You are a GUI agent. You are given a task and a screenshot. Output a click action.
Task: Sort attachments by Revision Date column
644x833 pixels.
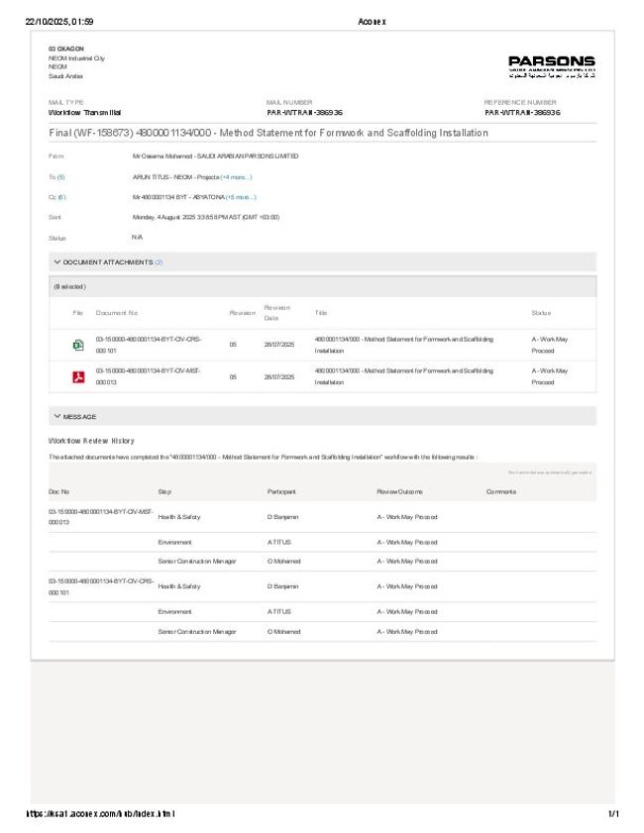pos(276,313)
